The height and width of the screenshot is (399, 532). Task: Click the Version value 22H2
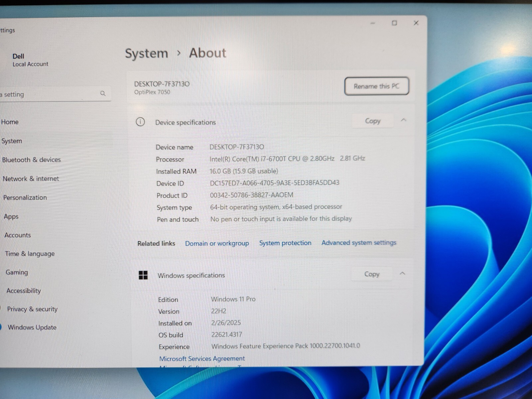click(218, 311)
